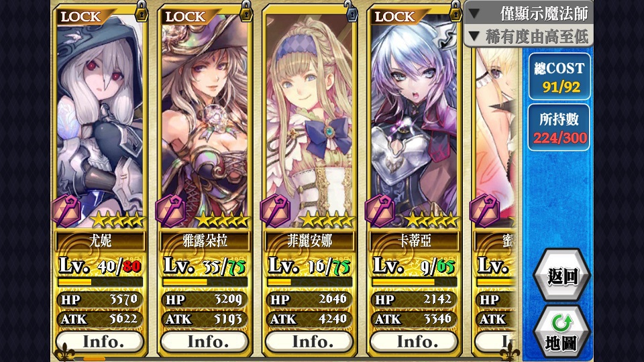Click the mage class badge on 菲麗安娜
This screenshot has width=644, height=362.
tap(276, 211)
